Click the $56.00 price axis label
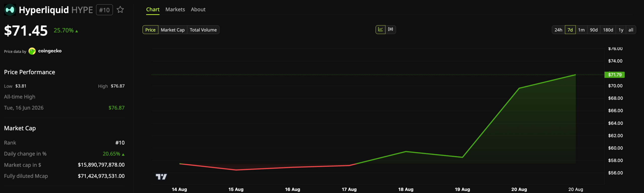This screenshot has width=644, height=193. (615, 173)
